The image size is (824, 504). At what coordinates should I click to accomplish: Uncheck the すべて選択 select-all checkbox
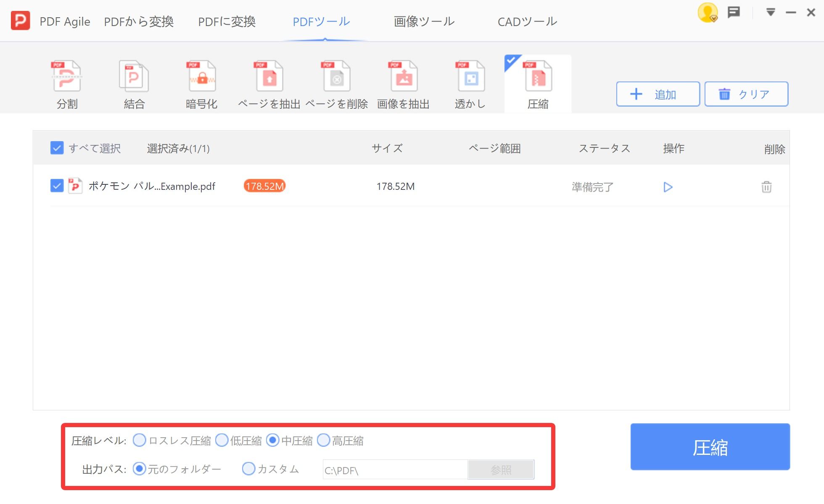pos(57,148)
